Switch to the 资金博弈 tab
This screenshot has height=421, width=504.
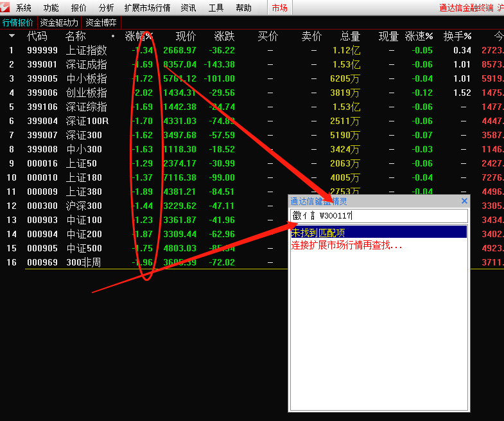pos(101,22)
